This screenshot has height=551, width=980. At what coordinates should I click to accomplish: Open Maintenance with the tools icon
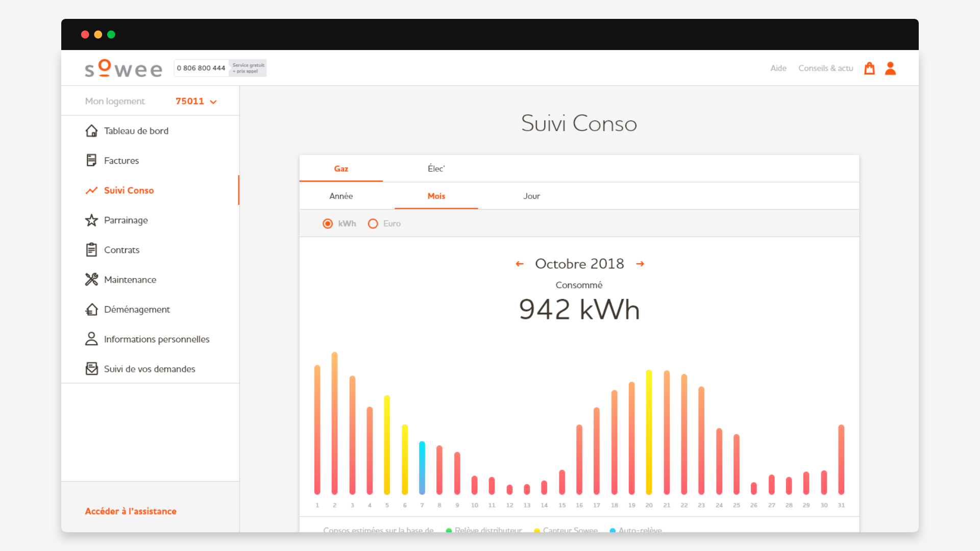click(91, 279)
